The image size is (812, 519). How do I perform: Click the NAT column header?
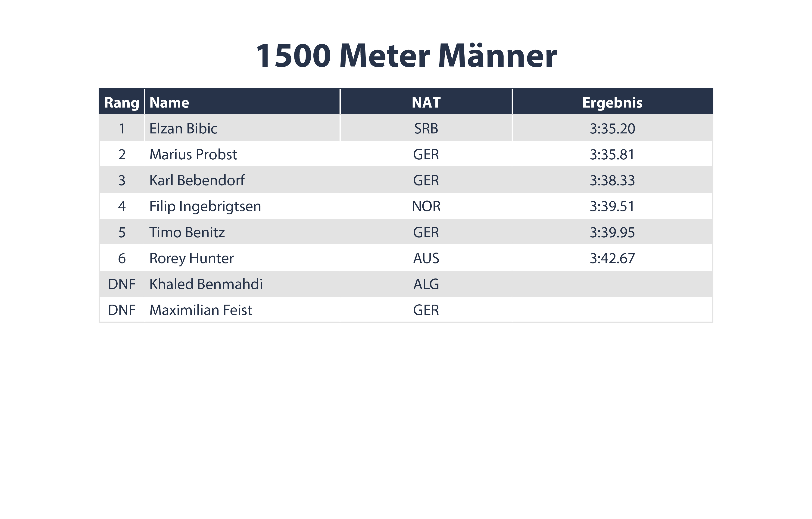[x=426, y=102]
